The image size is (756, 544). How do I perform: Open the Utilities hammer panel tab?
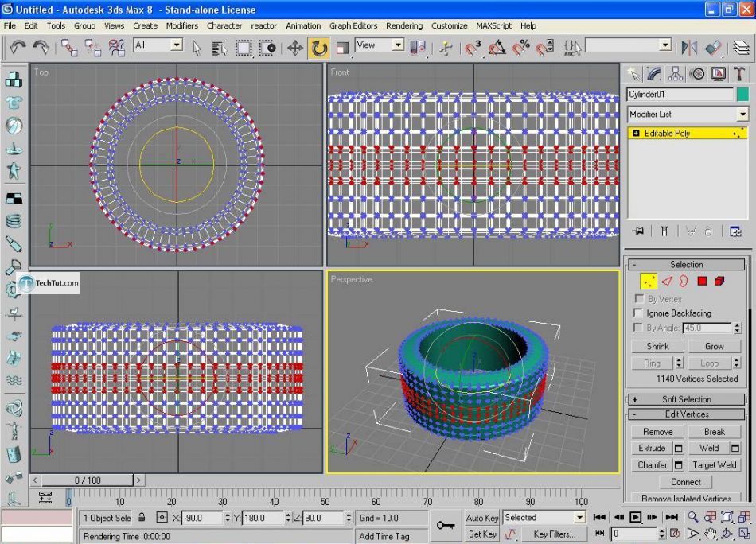[x=738, y=74]
